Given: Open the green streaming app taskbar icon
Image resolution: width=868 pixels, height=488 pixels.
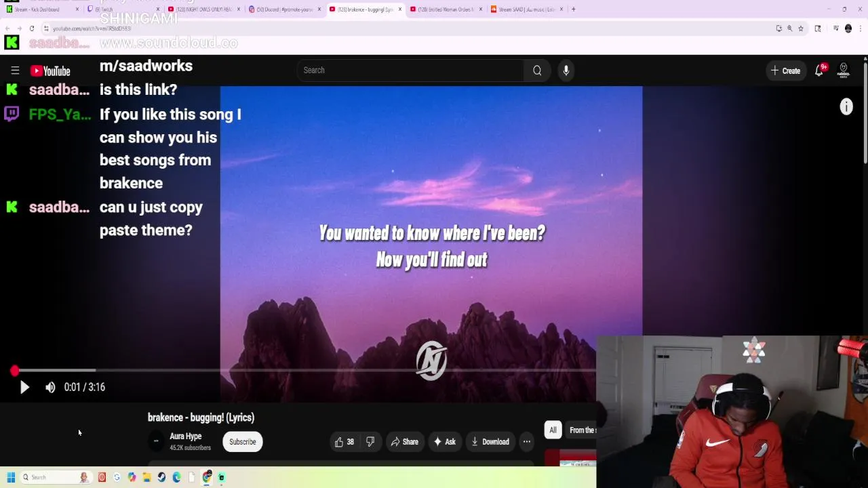Looking at the screenshot, I should click(221, 477).
